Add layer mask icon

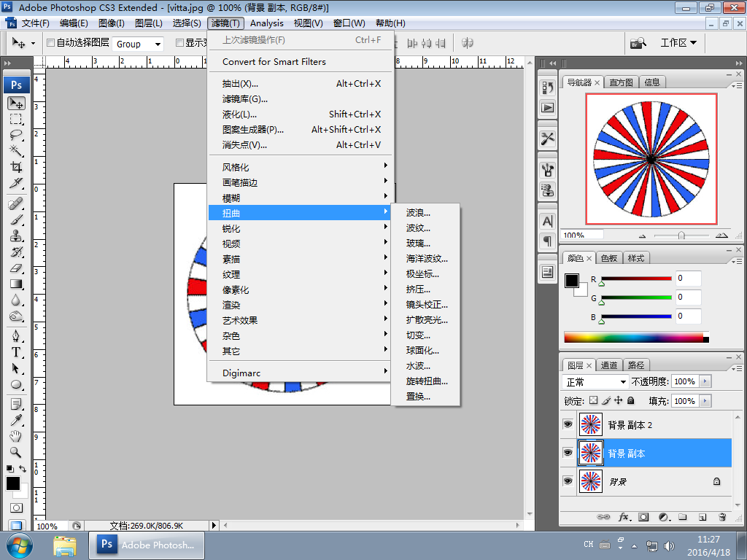[x=643, y=517]
